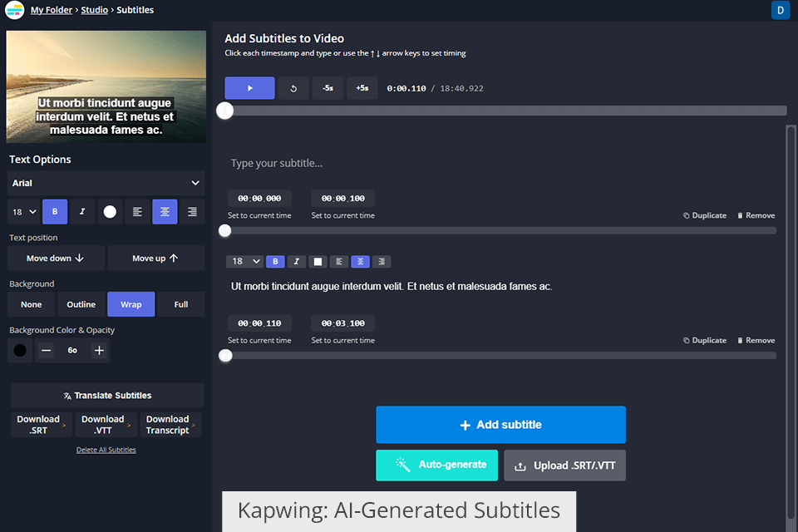798x532 pixels.
Task: Align center on inline subtitle toolbar
Action: click(x=360, y=262)
